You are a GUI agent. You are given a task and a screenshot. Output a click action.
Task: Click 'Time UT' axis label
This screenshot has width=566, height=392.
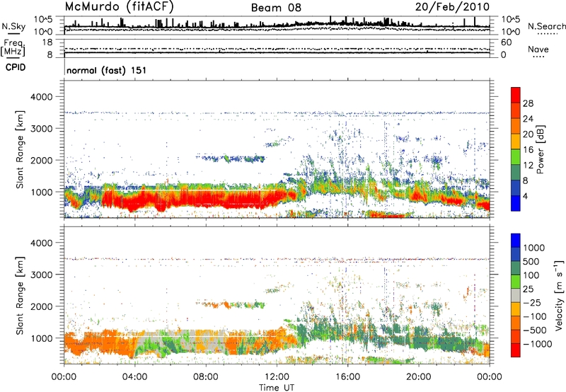(x=277, y=388)
